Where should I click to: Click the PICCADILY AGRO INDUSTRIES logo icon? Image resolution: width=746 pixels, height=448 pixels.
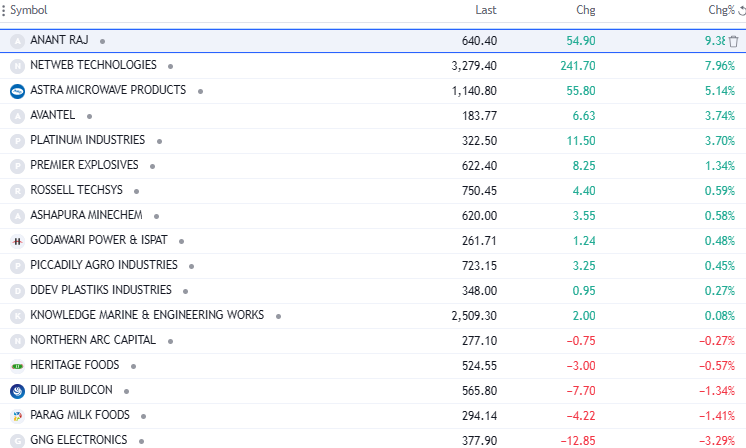(x=17, y=266)
